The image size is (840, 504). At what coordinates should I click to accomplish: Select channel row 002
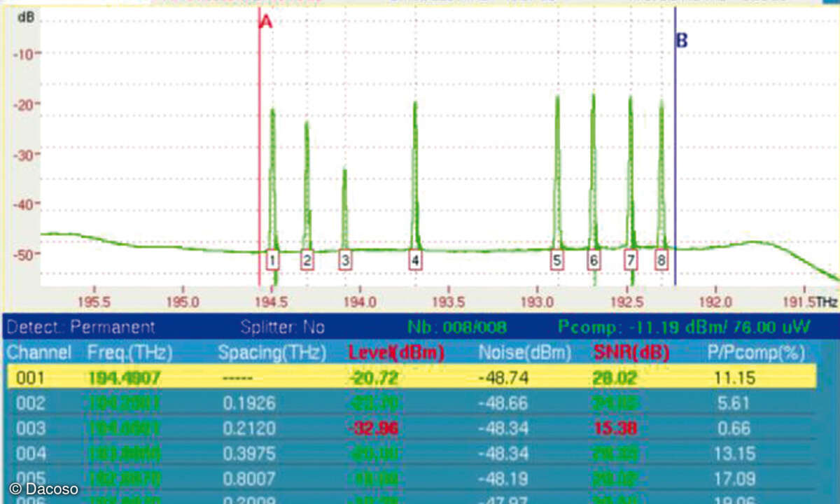pyautogui.click(x=411, y=403)
